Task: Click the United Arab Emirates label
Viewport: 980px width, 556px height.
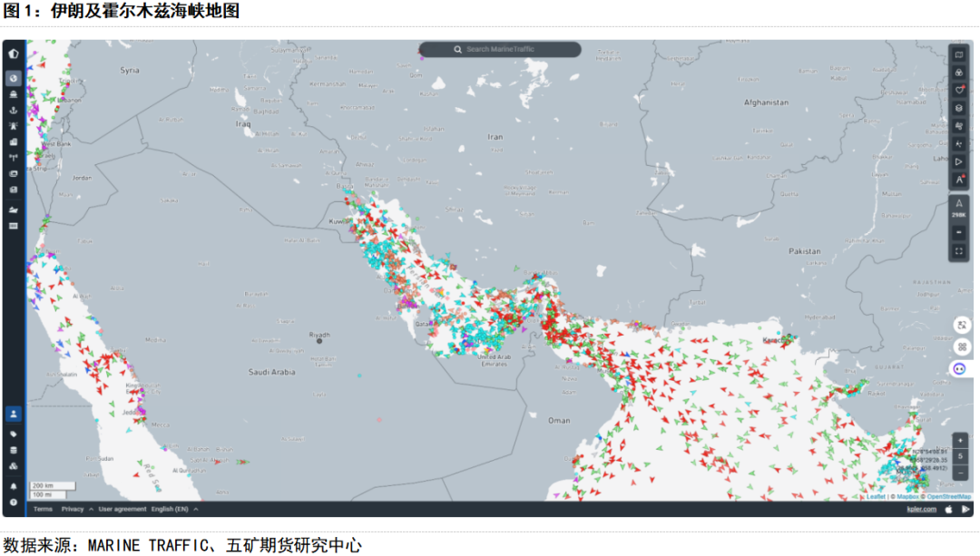Action: tap(495, 360)
